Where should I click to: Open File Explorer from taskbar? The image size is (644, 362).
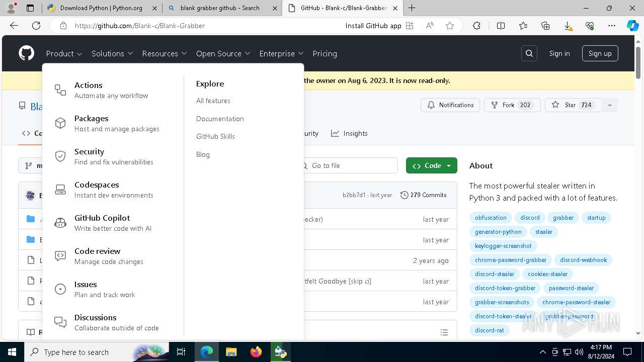point(231,352)
